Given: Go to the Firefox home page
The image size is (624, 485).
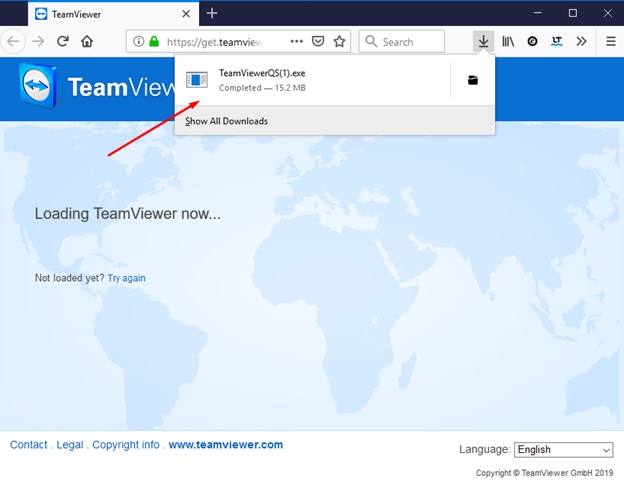Looking at the screenshot, I should pyautogui.click(x=87, y=41).
